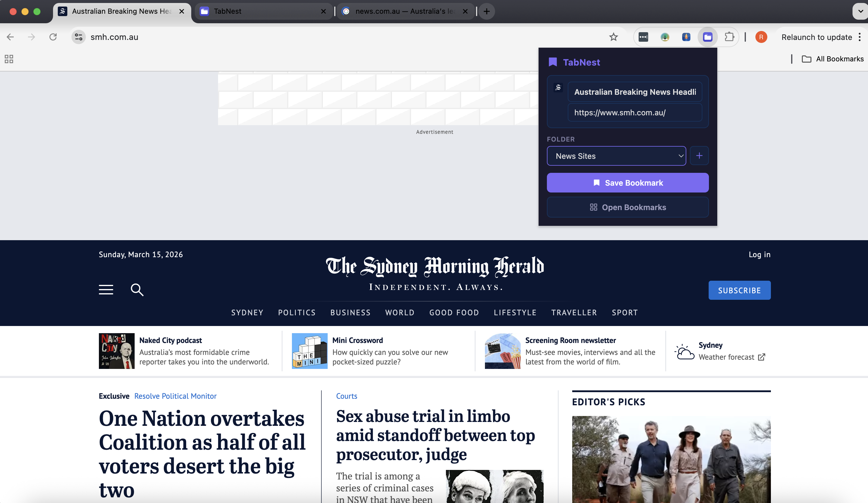
Task: Reload the current page
Action: point(53,37)
